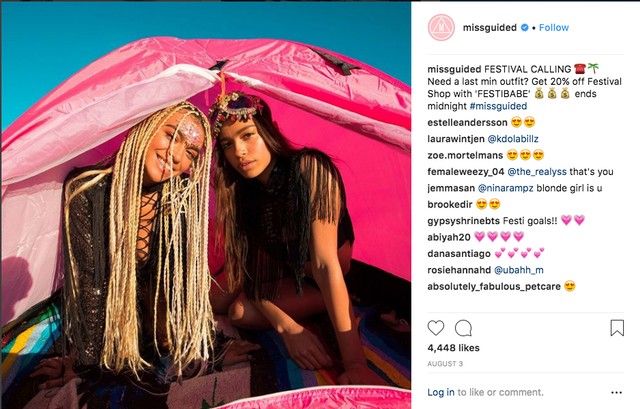Open comments via speech bubble icon
640x409 pixels.
coord(463,328)
